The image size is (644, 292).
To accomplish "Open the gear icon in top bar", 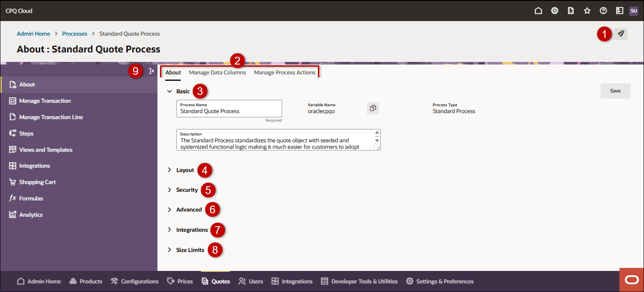I will point(555,11).
